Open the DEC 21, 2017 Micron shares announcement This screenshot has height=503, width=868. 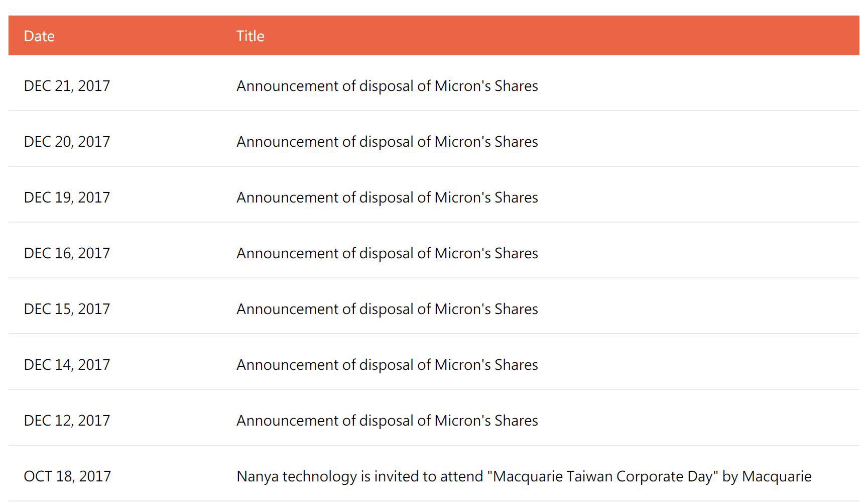(387, 86)
